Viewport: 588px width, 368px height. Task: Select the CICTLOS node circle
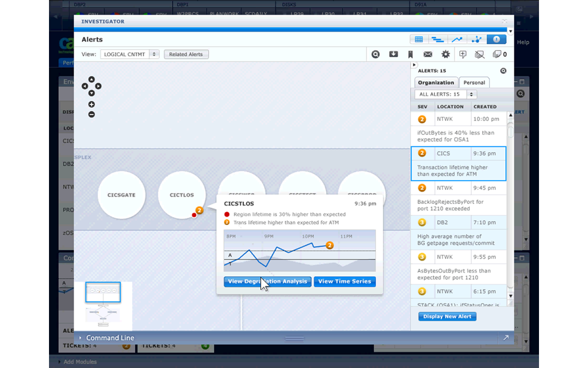coord(182,195)
